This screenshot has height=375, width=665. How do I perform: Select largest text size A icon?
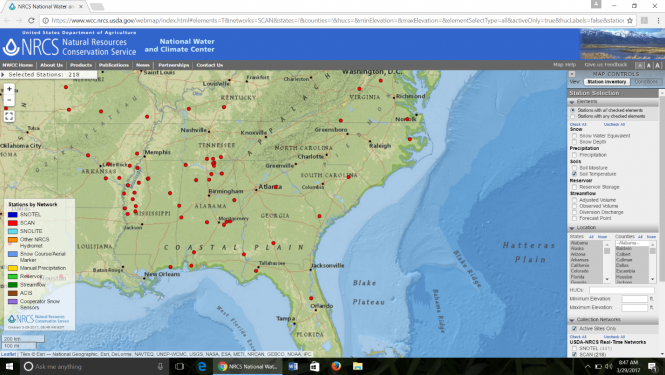[658, 65]
